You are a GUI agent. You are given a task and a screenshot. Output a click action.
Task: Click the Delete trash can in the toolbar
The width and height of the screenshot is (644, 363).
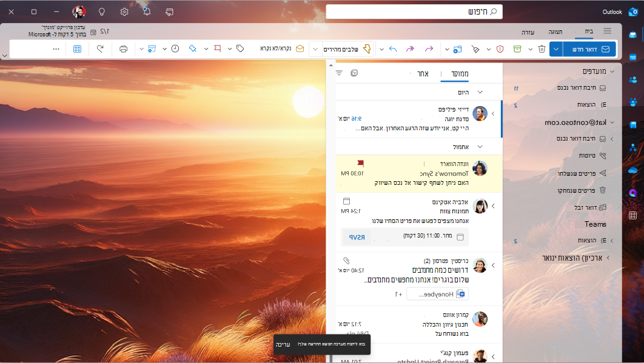click(x=542, y=49)
